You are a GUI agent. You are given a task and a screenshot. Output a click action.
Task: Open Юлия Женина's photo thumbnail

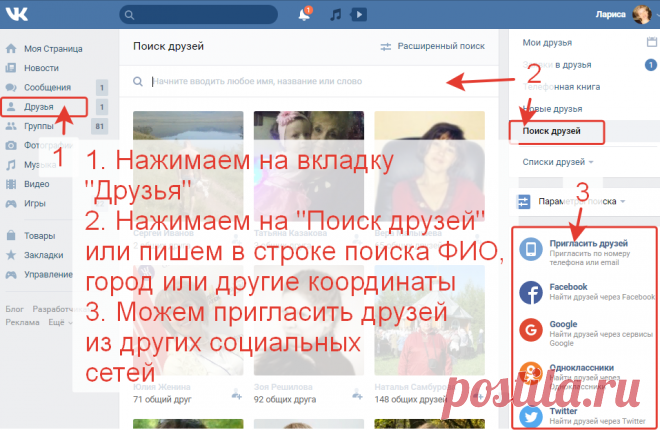pos(188,320)
